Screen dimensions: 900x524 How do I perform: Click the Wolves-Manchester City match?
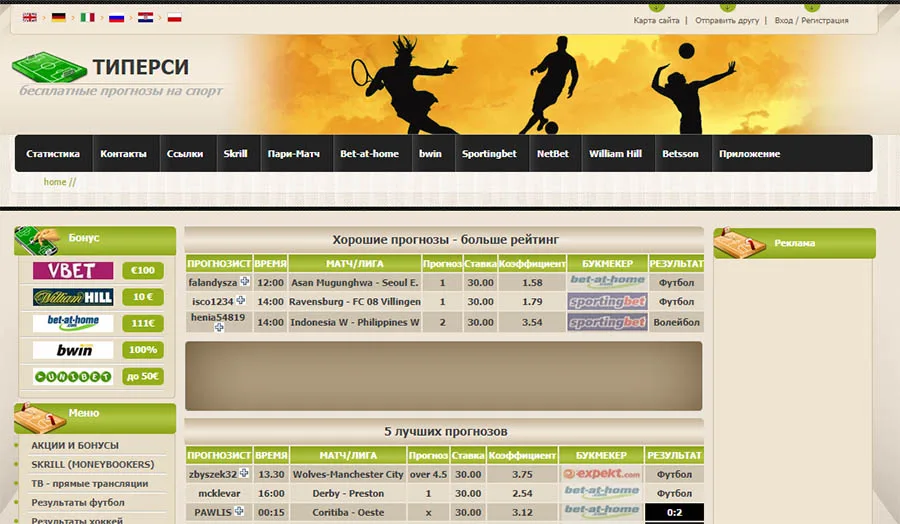click(x=348, y=474)
